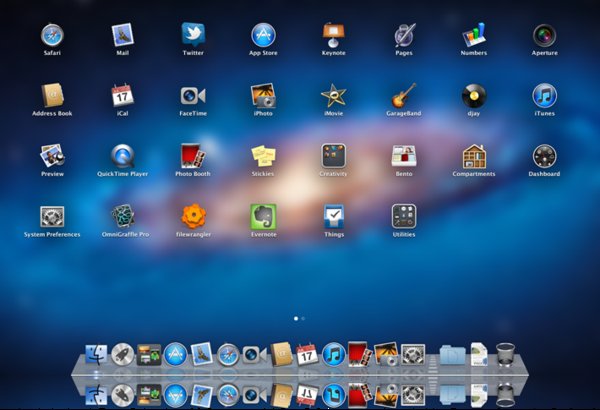
Task: Open System Preferences from the Launchpad grid
Action: [x=52, y=216]
